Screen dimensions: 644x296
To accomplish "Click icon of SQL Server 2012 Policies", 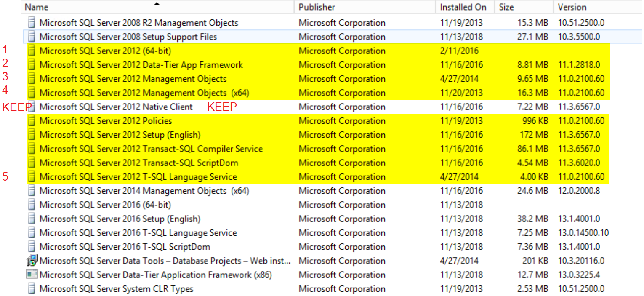I will [31, 121].
